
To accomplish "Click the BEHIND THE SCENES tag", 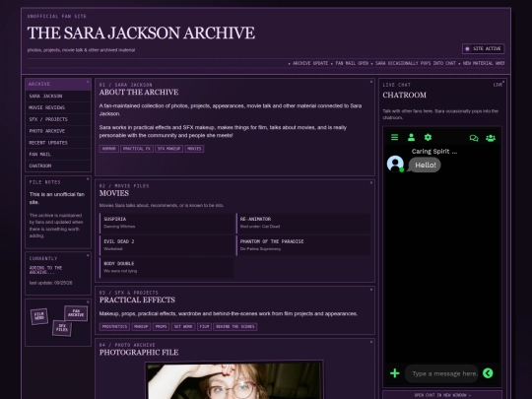I will [x=235, y=327].
